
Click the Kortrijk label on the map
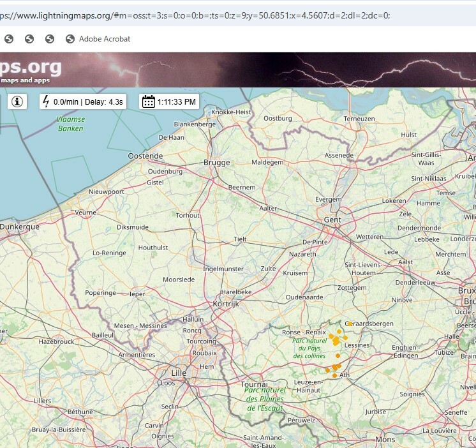point(225,304)
